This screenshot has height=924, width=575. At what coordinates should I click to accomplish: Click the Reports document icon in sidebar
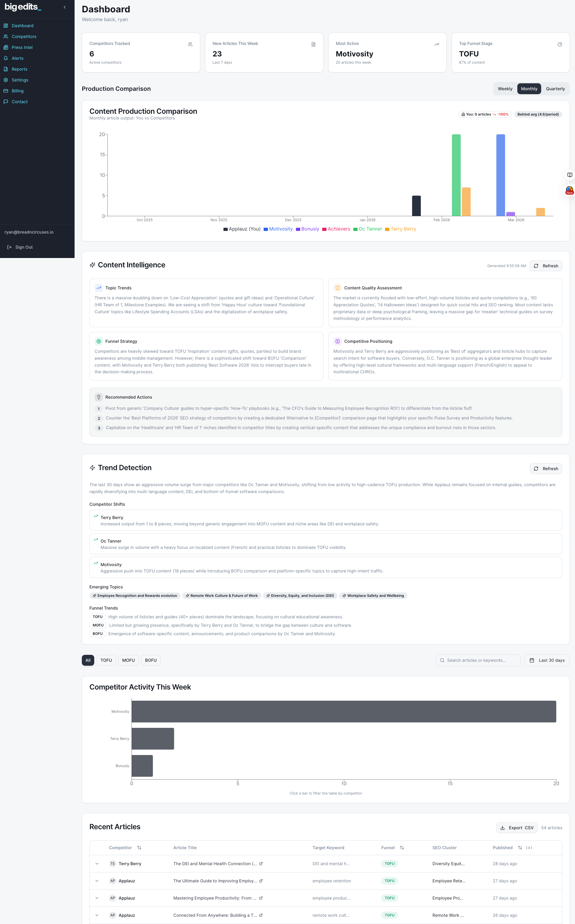6,69
